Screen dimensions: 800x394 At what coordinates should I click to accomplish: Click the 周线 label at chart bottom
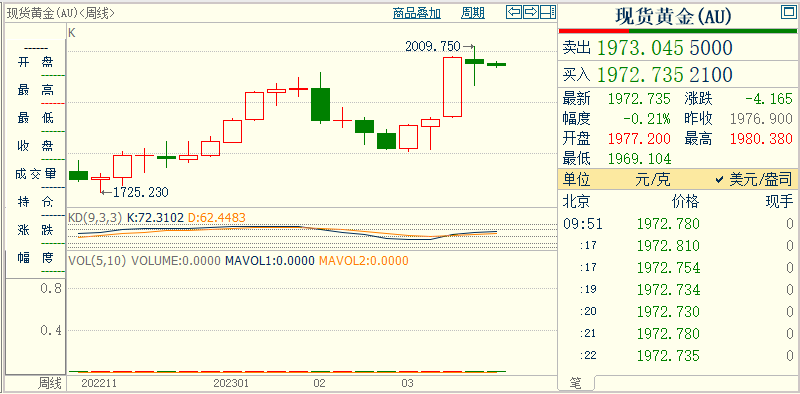pyautogui.click(x=51, y=383)
